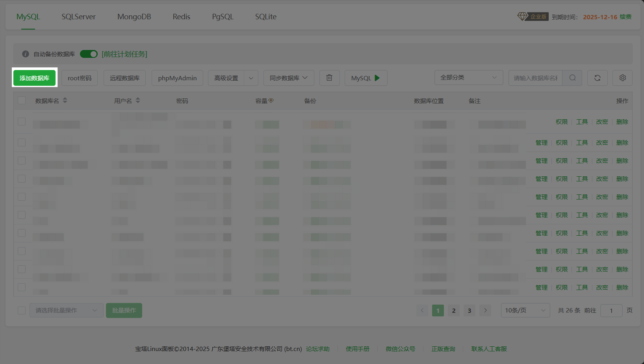Toggle the auto-backup database switch
644x364 pixels.
click(89, 54)
